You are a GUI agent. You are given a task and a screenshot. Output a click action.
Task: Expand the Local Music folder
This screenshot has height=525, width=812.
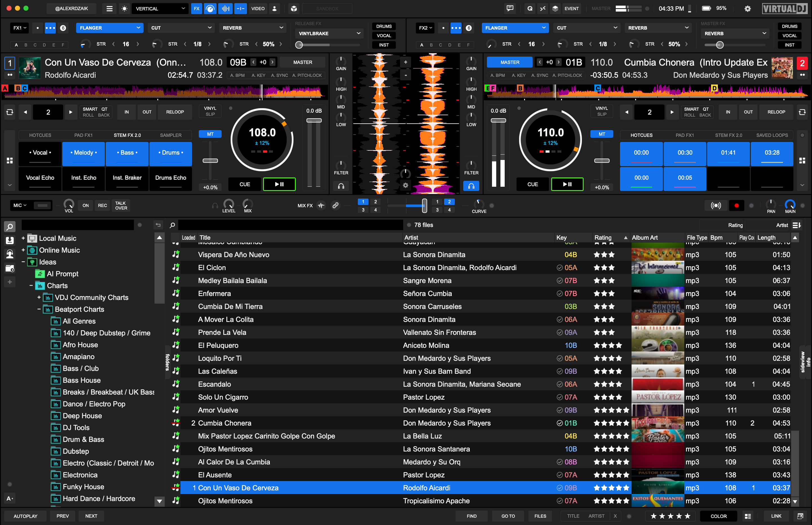(23, 238)
